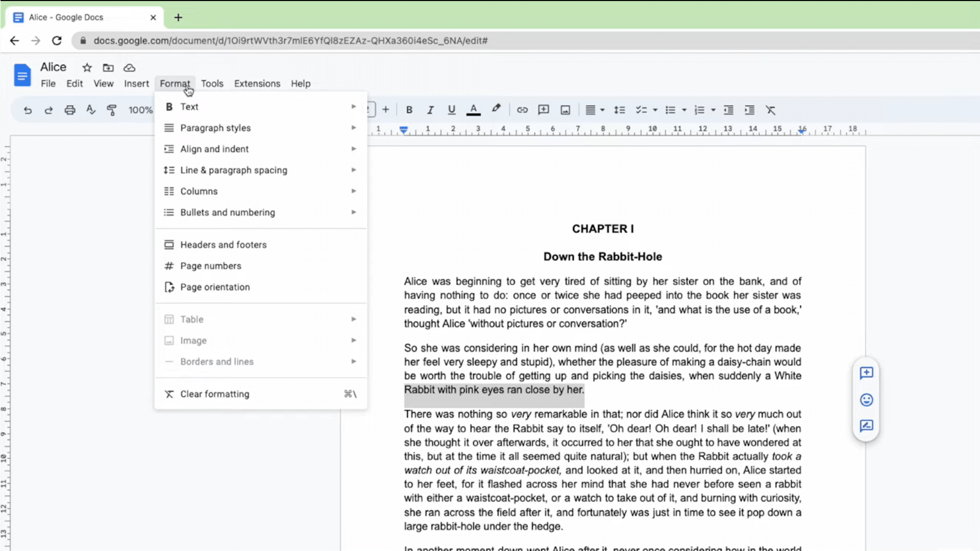This screenshot has width=980, height=551.
Task: Click the Add emoji reaction margin button
Action: point(866,399)
